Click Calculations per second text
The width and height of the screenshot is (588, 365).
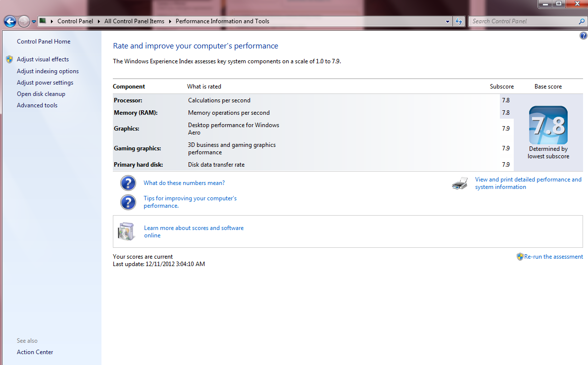coord(219,100)
